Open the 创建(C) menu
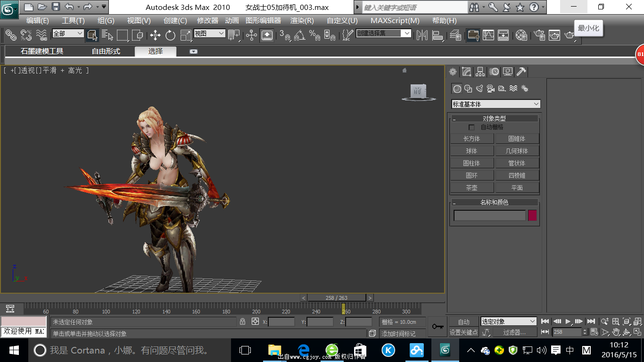This screenshot has height=362, width=644. (175, 21)
